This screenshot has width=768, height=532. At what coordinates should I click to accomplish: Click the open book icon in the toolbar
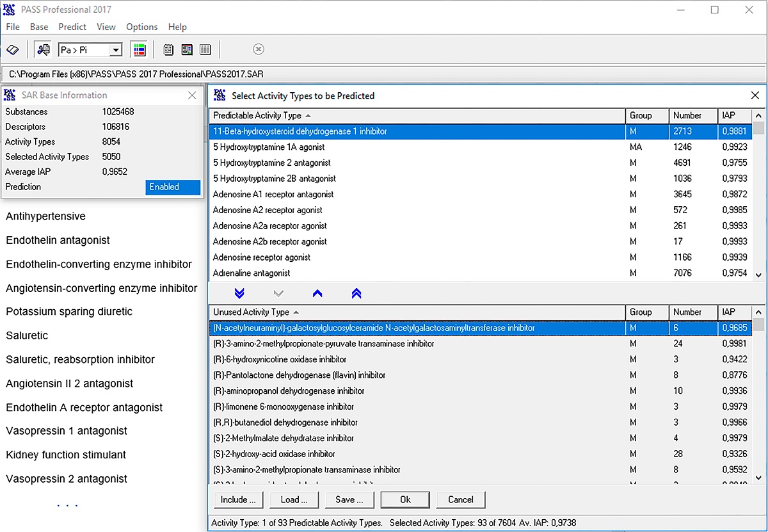(x=13, y=49)
